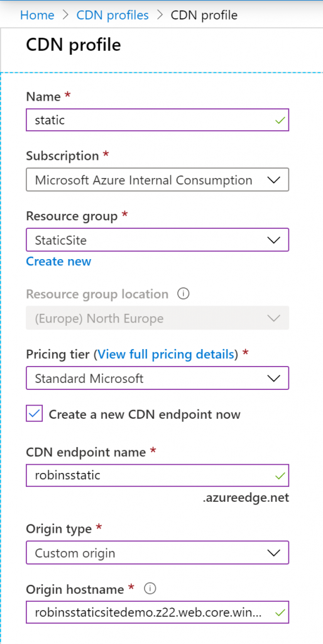
Task: Click the green checkmark in the Name field
Action: 280,120
